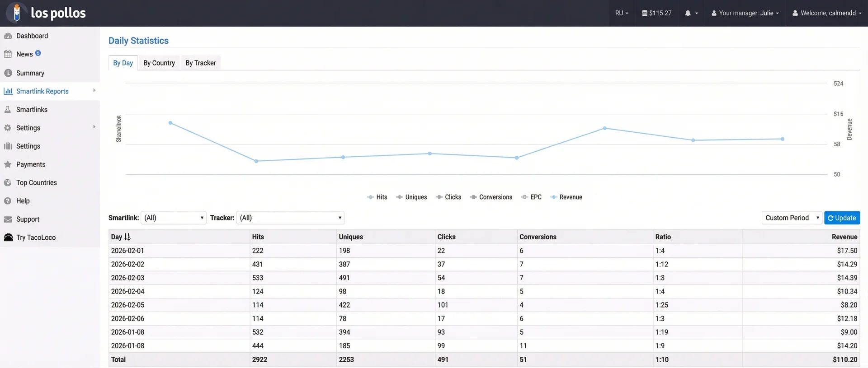Click the Try TacoLoco taco icon
868x368 pixels.
[8, 237]
